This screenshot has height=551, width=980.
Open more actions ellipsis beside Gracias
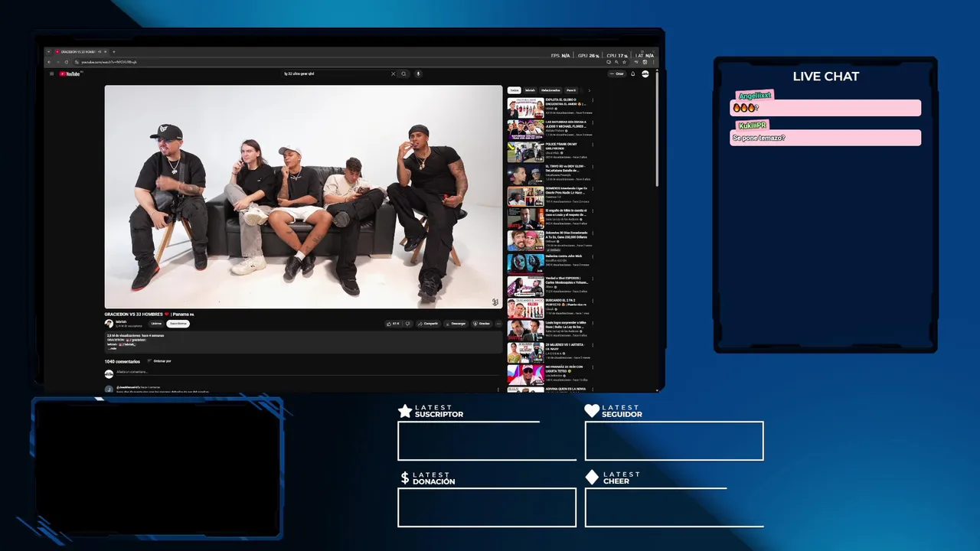498,324
